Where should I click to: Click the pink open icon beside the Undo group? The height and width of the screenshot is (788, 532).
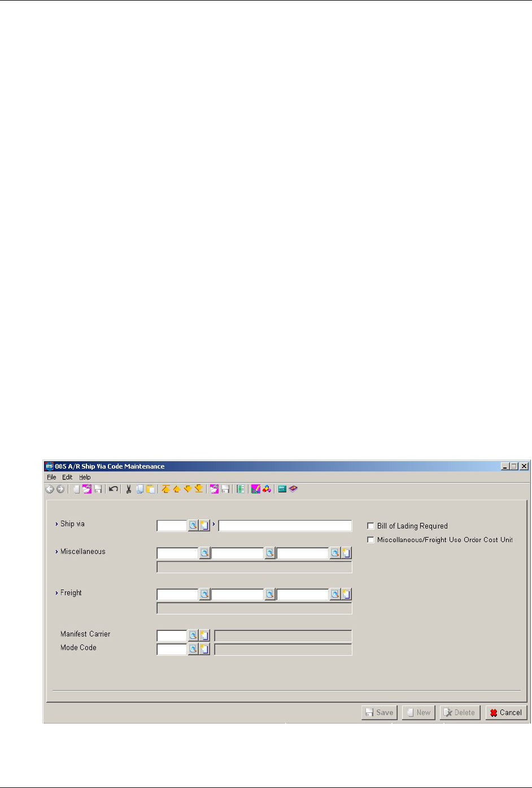87,489
